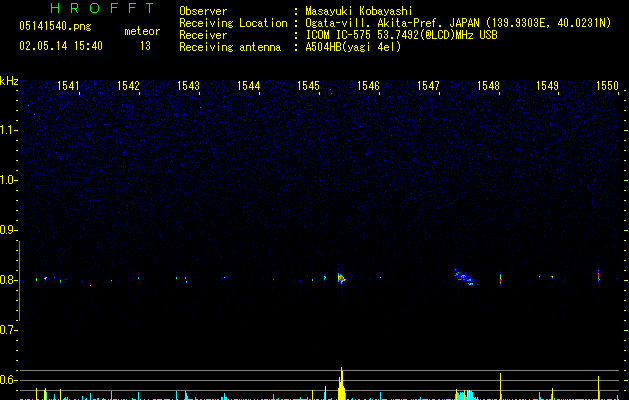Click the 1548 time marker
This screenshot has width=629, height=400.
pyautogui.click(x=488, y=86)
